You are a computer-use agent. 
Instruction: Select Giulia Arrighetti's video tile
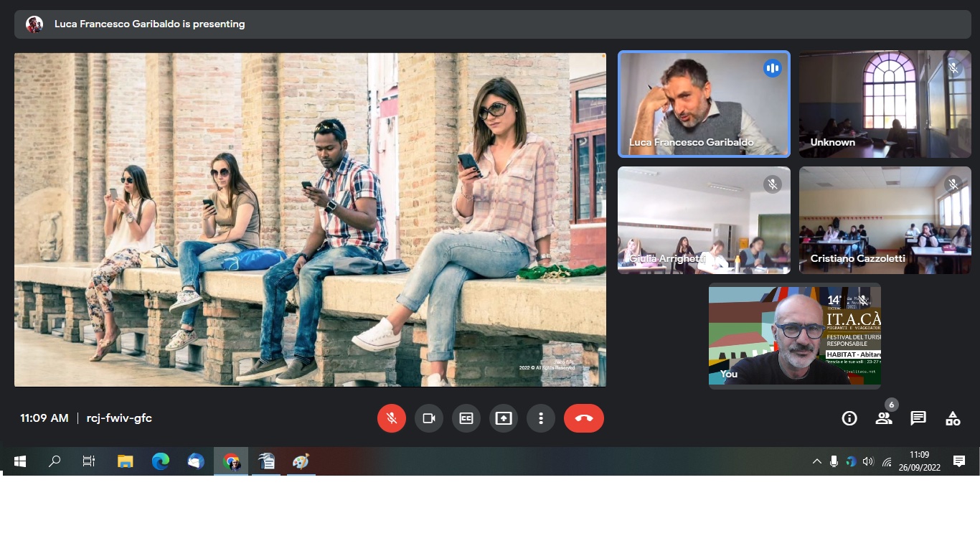pos(704,220)
